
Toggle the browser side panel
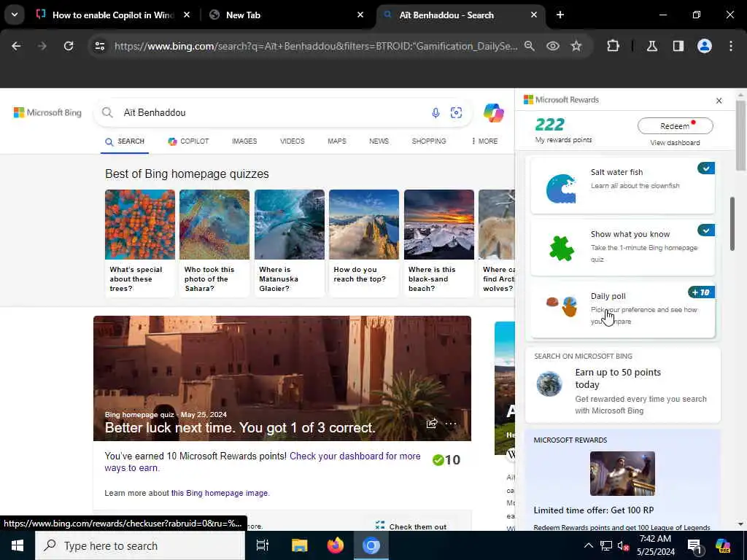(678, 46)
